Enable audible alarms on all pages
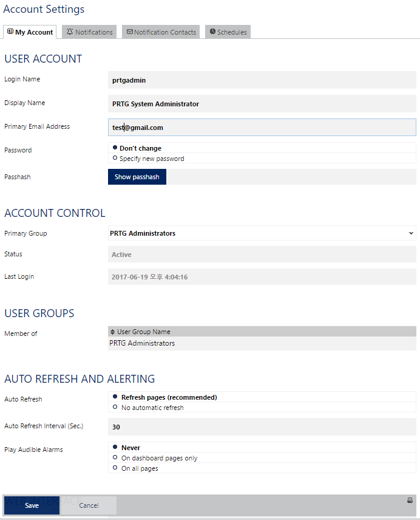This screenshot has width=420, height=520. click(115, 468)
